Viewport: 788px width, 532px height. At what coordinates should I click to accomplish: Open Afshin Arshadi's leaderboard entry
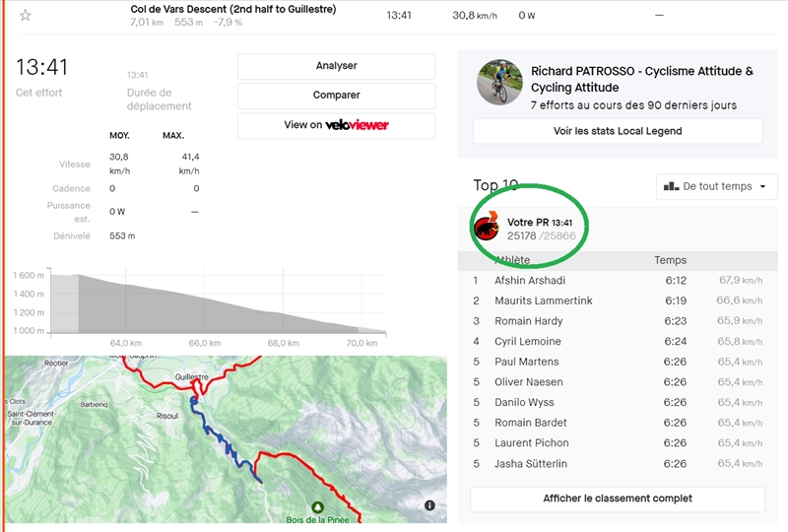(530, 281)
